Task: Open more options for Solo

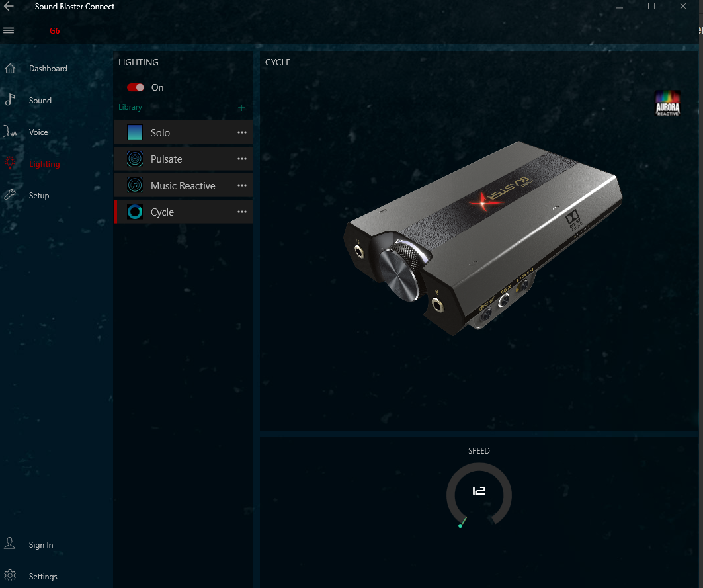Action: (x=242, y=132)
